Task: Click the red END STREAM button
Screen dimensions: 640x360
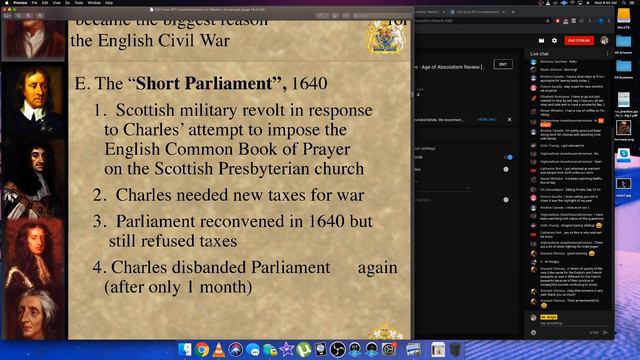Action: pos(579,40)
